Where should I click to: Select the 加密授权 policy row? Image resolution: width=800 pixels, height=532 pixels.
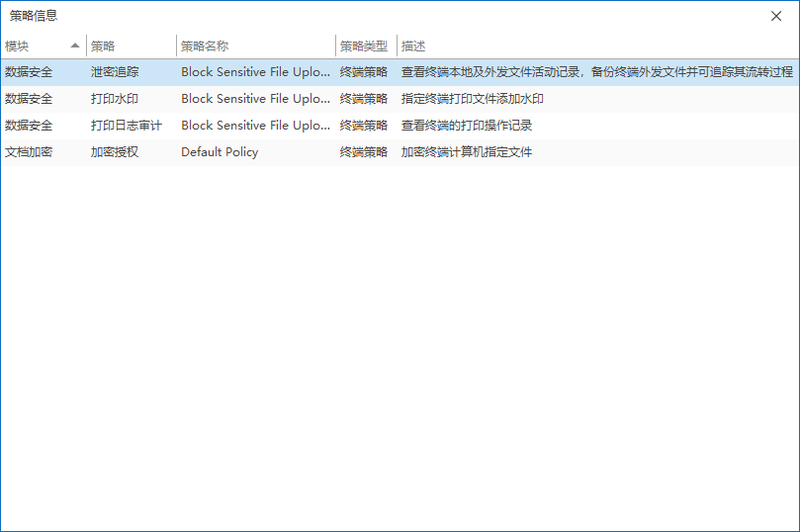[115, 152]
